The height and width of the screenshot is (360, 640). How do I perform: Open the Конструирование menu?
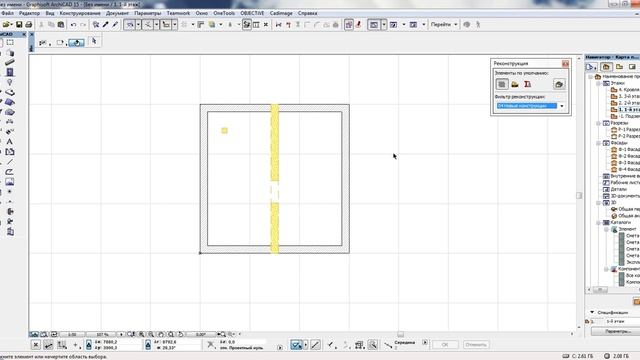click(x=80, y=13)
